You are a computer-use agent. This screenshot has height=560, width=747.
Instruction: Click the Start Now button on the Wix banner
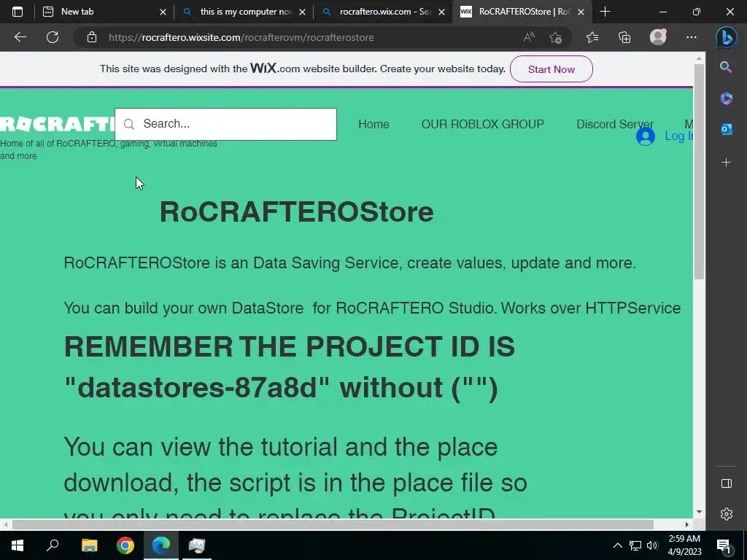coord(551,69)
